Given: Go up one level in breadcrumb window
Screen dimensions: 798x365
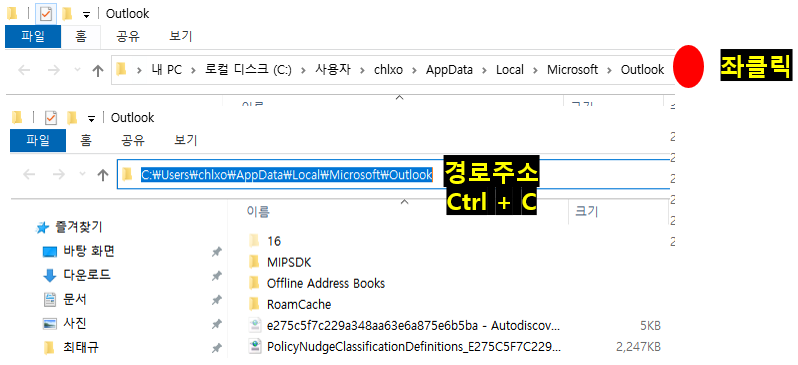Looking at the screenshot, I should tap(98, 70).
